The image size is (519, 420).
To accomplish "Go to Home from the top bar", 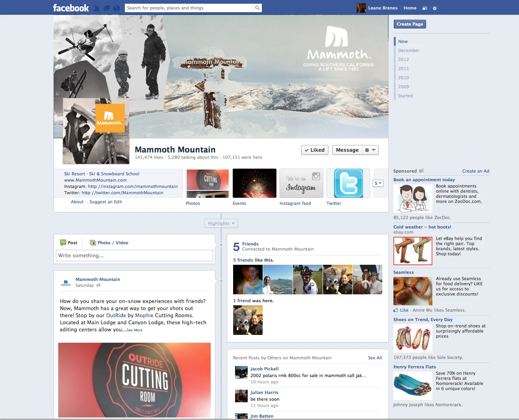I will tap(410, 8).
